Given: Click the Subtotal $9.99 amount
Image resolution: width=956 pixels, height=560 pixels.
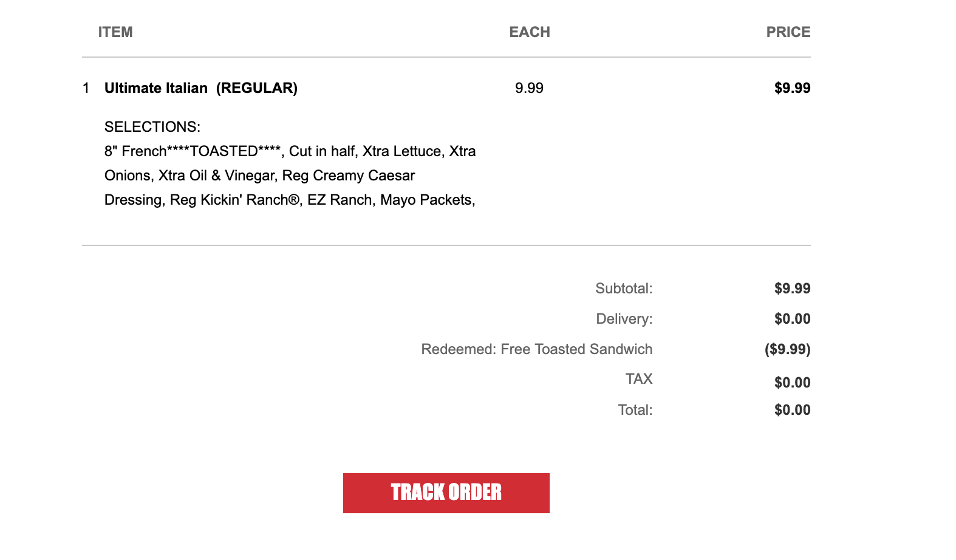Looking at the screenshot, I should [792, 289].
